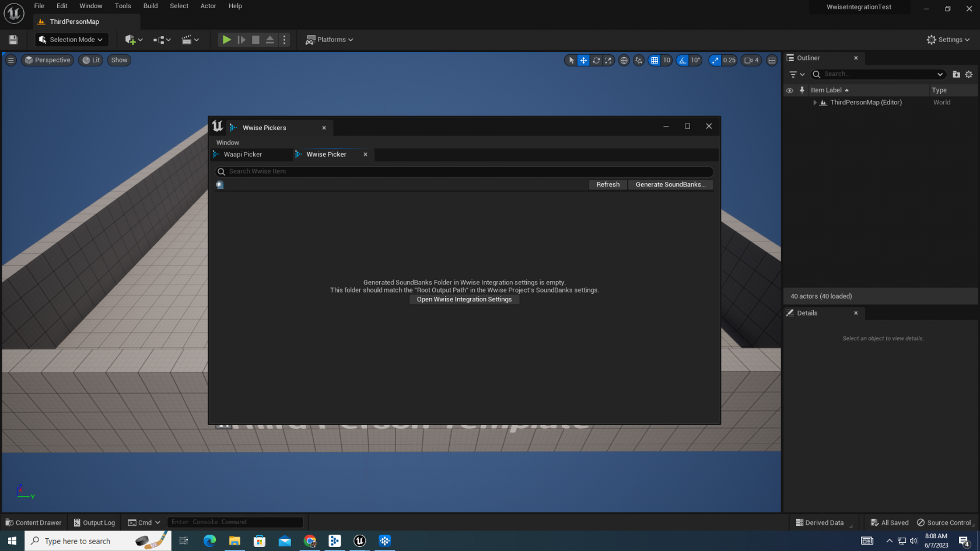Open the Selection Mode dropdown

click(x=72, y=40)
